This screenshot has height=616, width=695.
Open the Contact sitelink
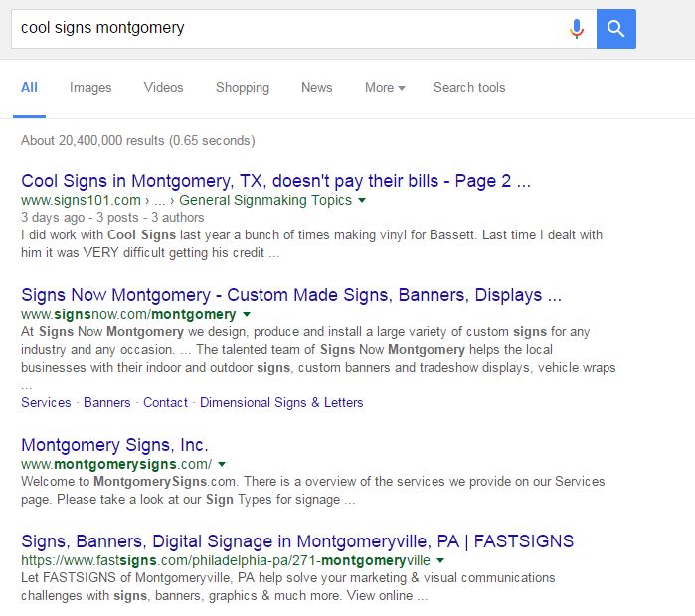165,403
